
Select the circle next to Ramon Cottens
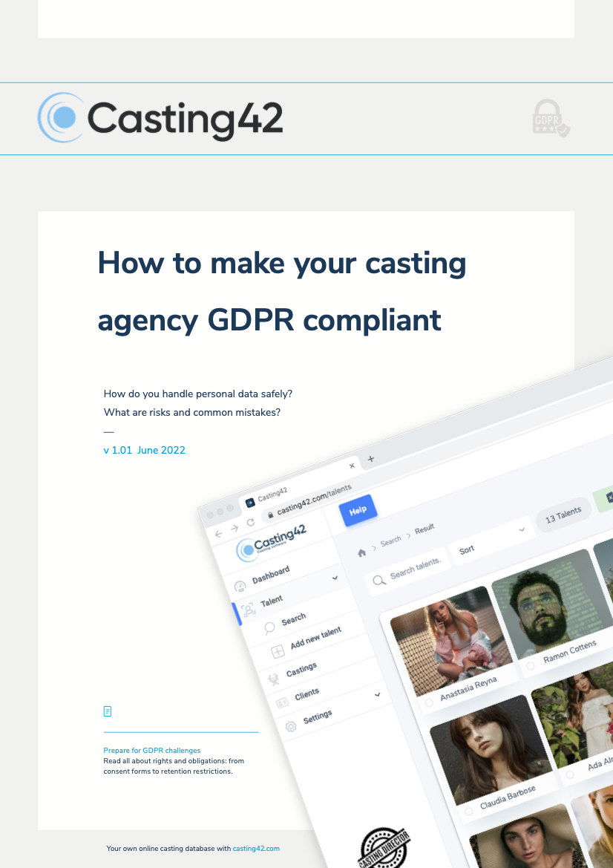coord(531,665)
